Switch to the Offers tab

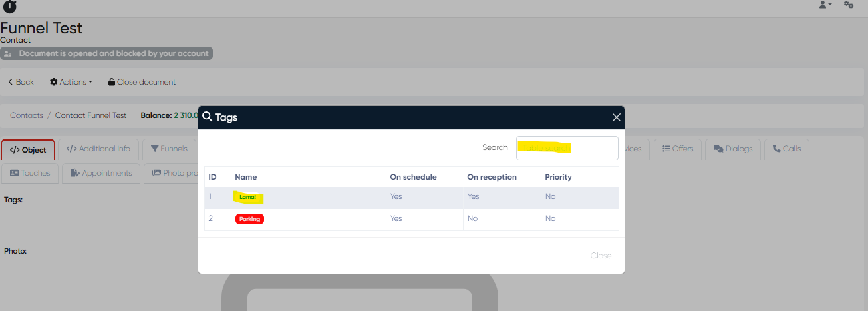[677, 149]
